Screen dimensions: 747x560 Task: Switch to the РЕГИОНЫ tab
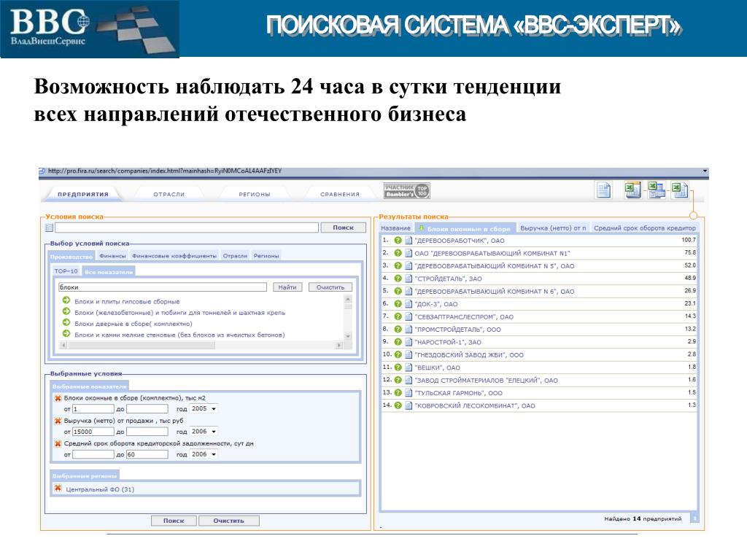[x=255, y=194]
